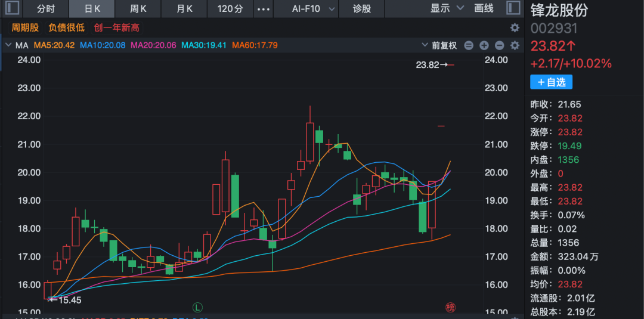The height and width of the screenshot is (319, 644).
Task: Click the red 榜 marker icon
Action: tap(450, 307)
